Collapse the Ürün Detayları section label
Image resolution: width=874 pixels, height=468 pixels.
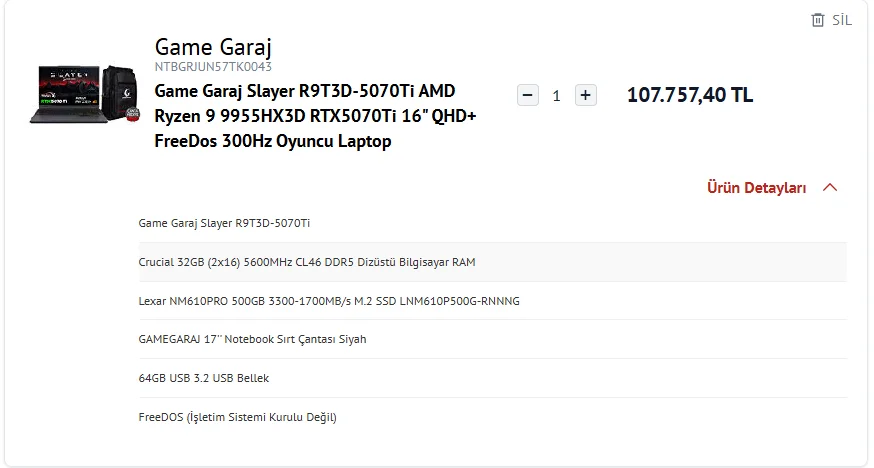click(756, 187)
